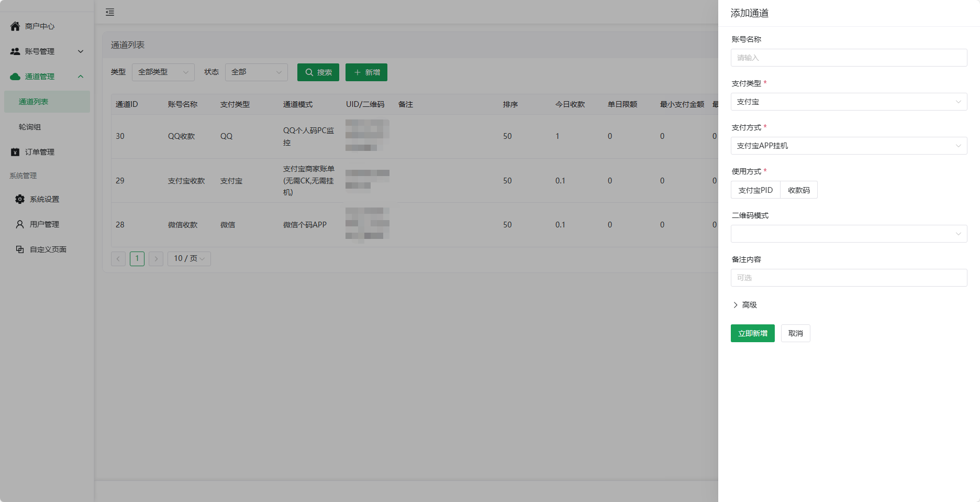Collapse sidebar with the menu fold icon
Viewport: 980px width, 502px height.
(110, 12)
